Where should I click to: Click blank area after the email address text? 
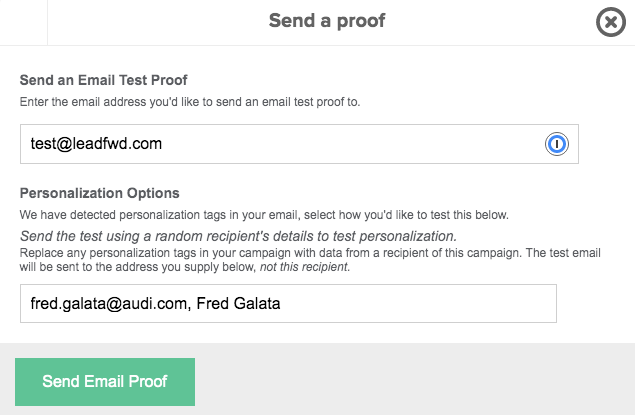tap(350, 144)
